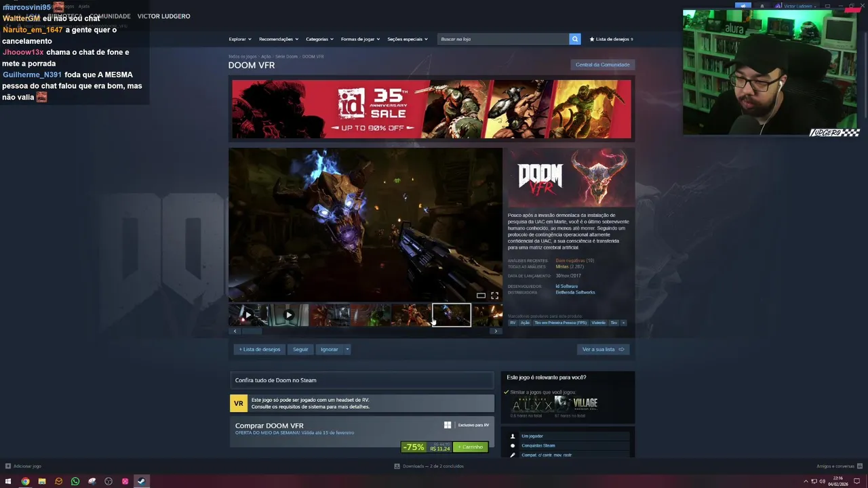Click Confira tudo de Doom no Steam
This screenshot has width=868, height=488.
click(362, 380)
